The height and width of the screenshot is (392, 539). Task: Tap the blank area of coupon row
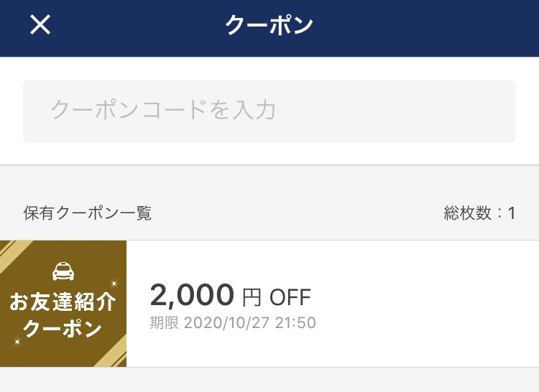(426, 304)
